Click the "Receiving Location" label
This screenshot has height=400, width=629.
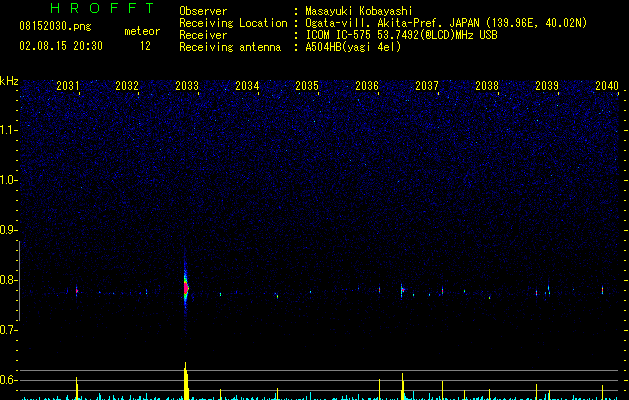233,23
